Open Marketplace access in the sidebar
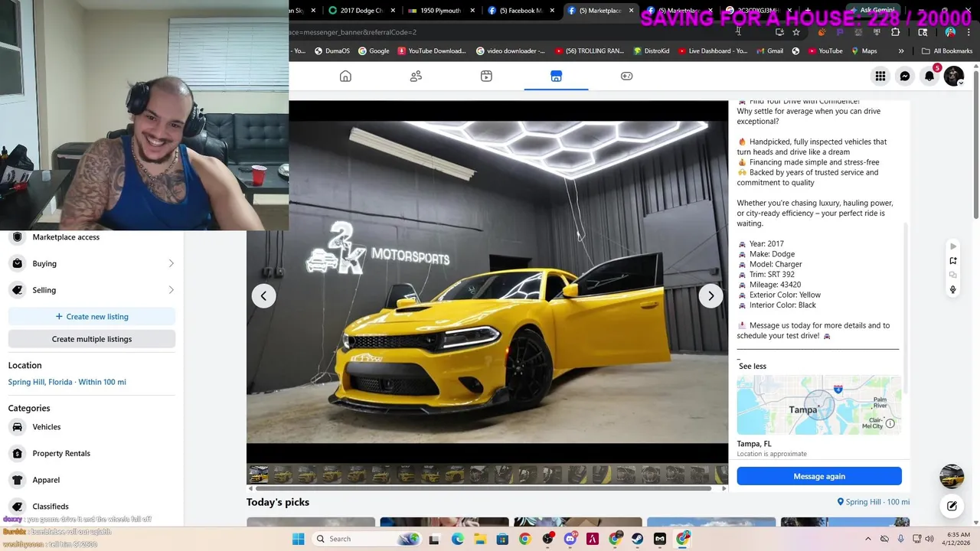Screen dimensions: 980x551 (x=92, y=237)
